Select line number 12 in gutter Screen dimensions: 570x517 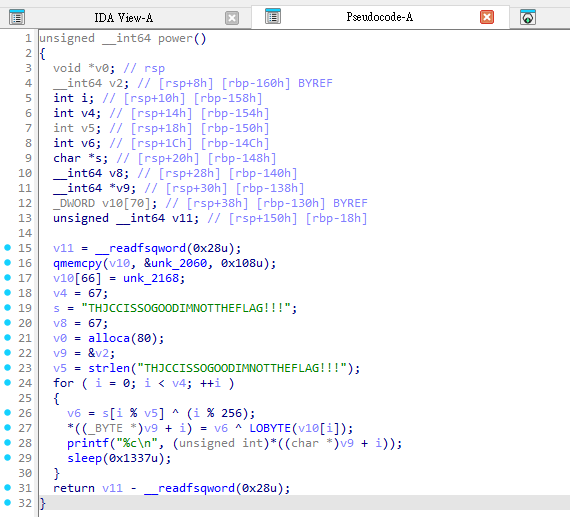tap(25, 203)
